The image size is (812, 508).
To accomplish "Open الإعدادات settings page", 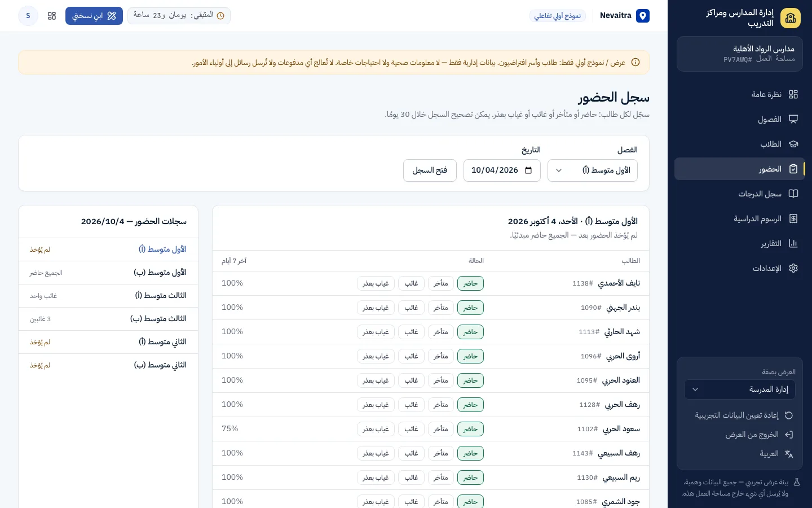I will tap(739, 268).
